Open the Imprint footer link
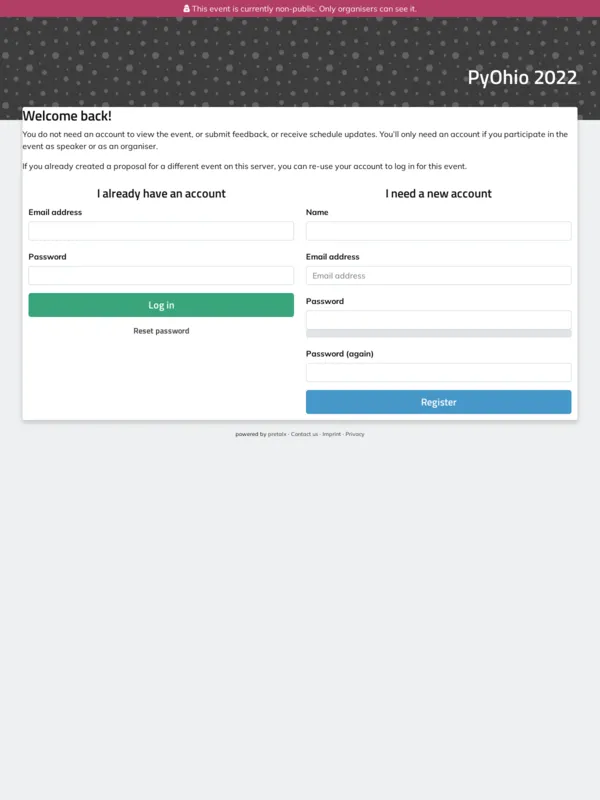 click(x=331, y=434)
